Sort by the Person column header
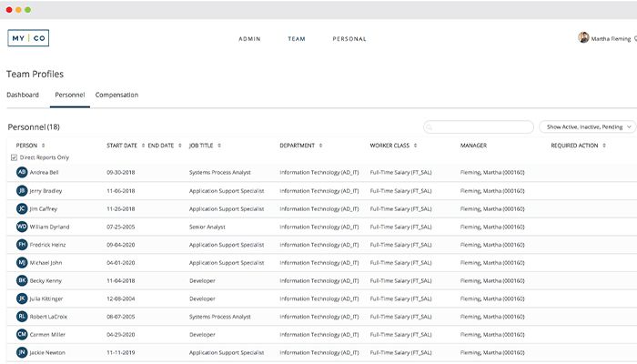This screenshot has width=637, height=364. pos(30,146)
